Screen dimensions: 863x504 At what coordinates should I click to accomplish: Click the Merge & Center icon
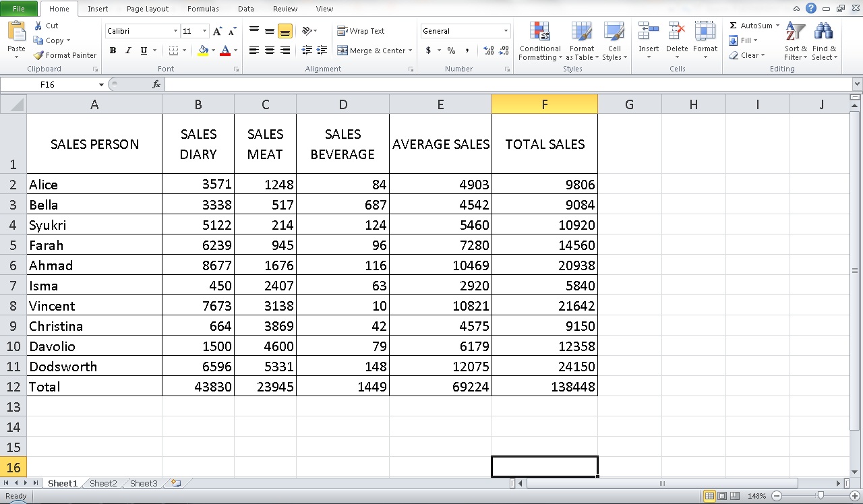pyautogui.click(x=371, y=50)
